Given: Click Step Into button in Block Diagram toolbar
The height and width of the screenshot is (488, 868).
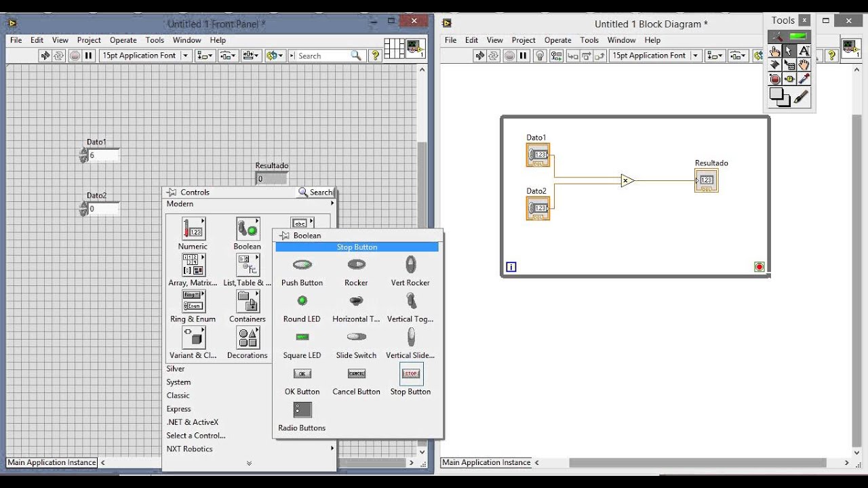Looking at the screenshot, I should click(572, 56).
